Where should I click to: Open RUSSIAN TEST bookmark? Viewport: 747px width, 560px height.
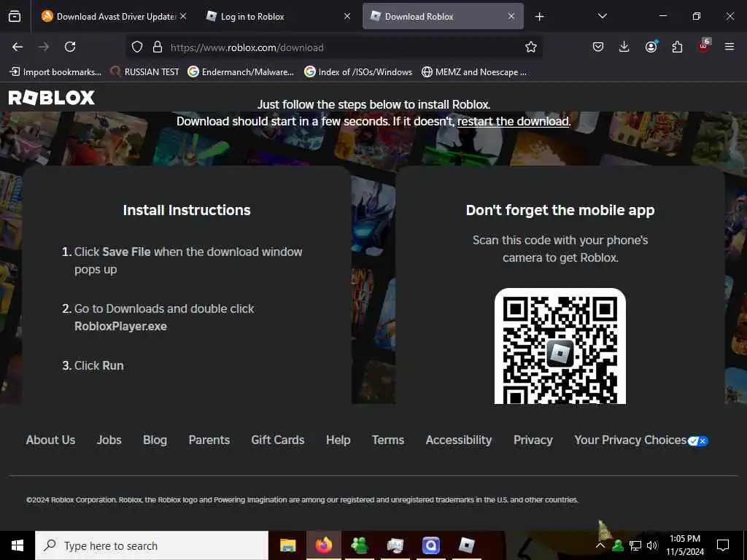[x=145, y=72]
